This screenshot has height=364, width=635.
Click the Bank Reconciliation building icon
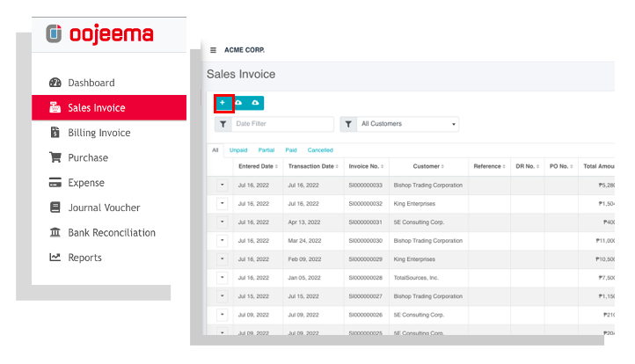tap(55, 232)
